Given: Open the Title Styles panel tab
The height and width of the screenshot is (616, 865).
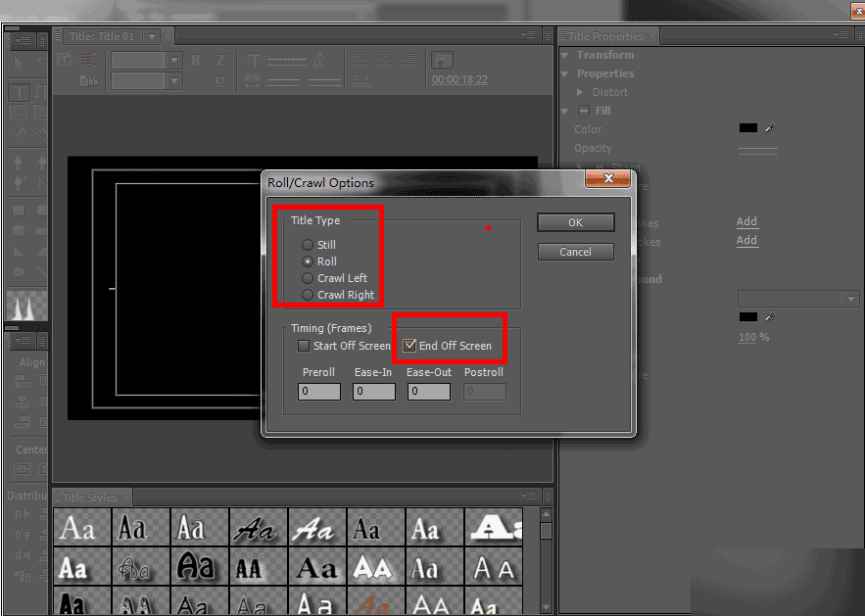Looking at the screenshot, I should pos(89,498).
